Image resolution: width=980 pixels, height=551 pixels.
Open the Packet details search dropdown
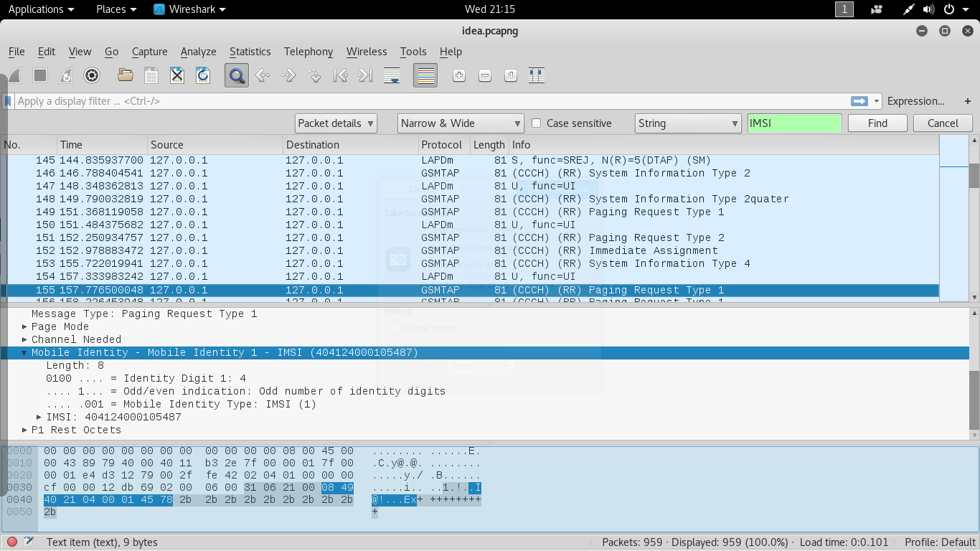coord(336,123)
